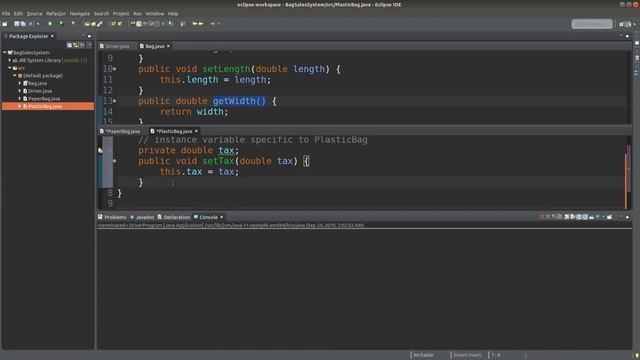Expand the Bag.java tree node
Image resolution: width=640 pixels, height=360 pixels.
[20, 83]
